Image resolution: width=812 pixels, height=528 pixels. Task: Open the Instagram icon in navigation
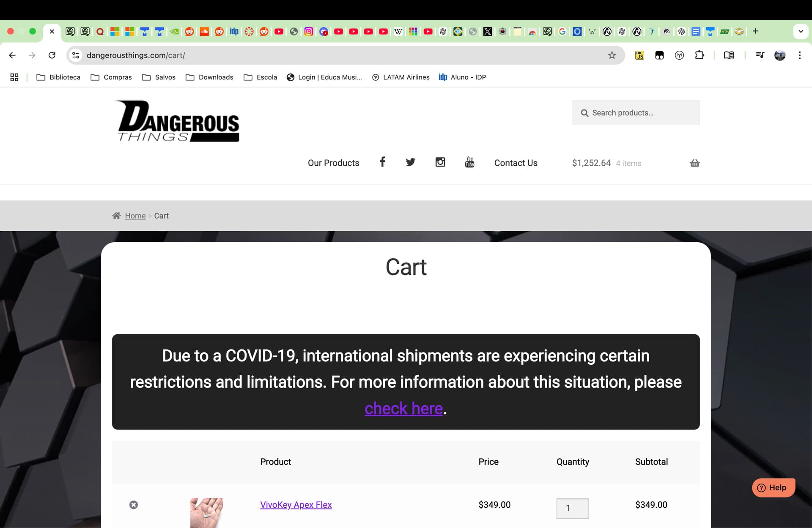click(x=440, y=162)
